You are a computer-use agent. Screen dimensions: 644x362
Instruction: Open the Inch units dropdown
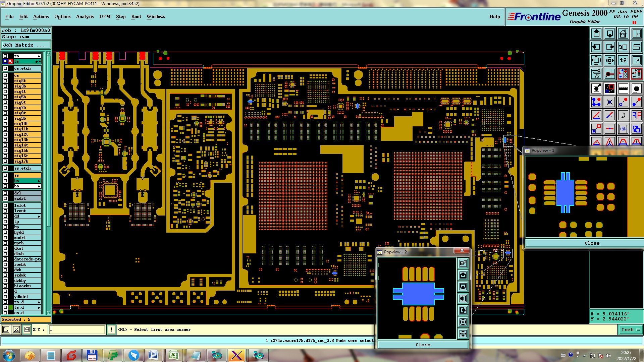point(631,330)
